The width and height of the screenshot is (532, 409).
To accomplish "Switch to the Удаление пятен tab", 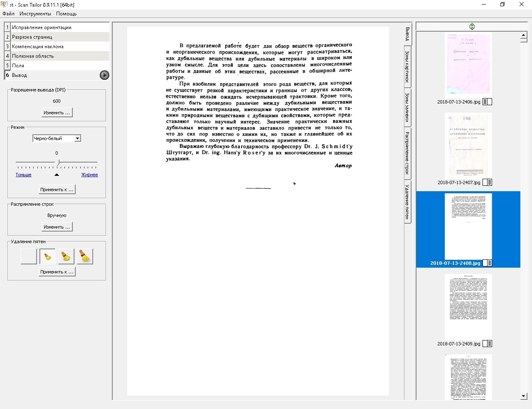I will (407, 202).
